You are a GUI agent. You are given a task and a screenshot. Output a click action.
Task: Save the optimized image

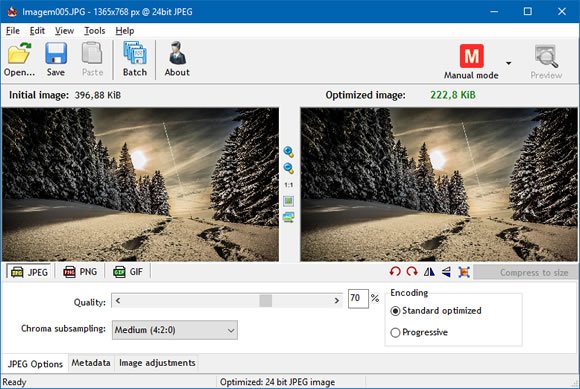[x=56, y=59]
